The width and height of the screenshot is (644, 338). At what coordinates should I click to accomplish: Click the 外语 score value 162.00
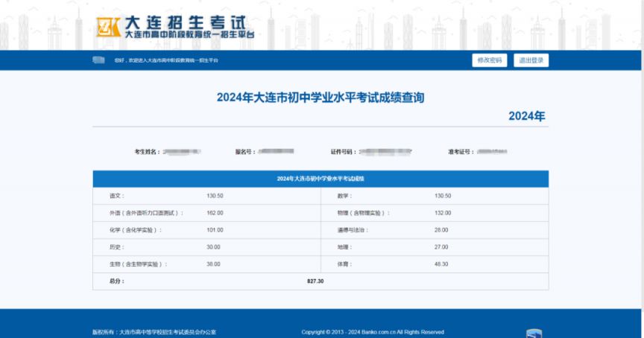[x=215, y=213]
